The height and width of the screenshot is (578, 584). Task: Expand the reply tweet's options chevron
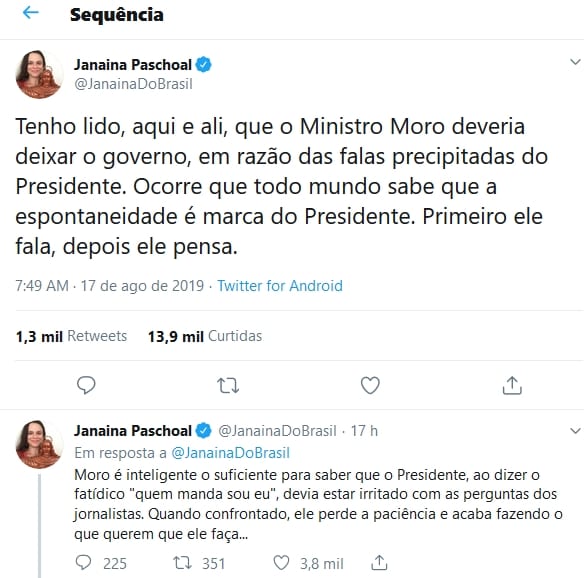(575, 431)
